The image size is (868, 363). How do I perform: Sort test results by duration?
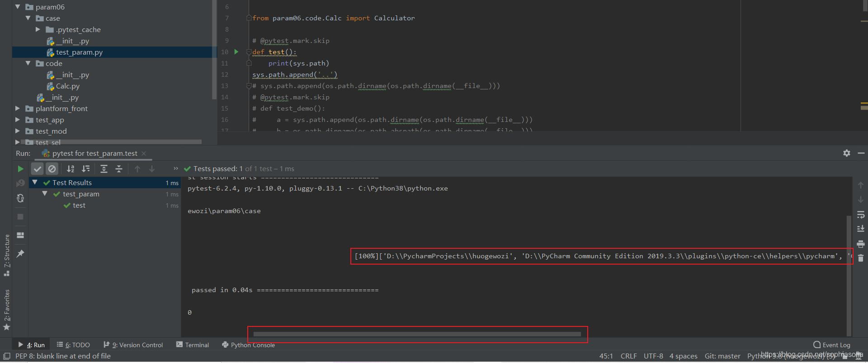(x=85, y=169)
